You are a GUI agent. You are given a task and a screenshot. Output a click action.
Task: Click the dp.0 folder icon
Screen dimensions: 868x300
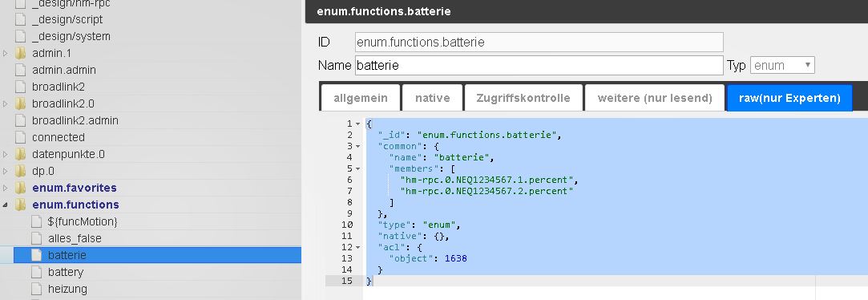21,171
